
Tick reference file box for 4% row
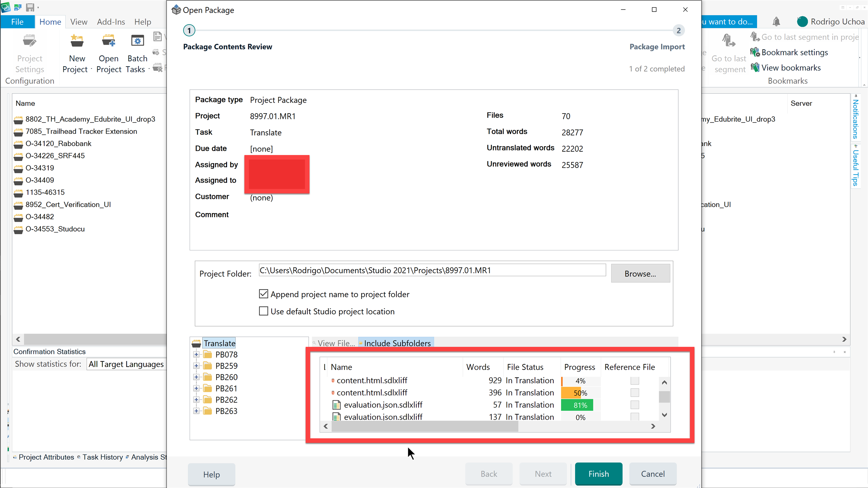(635, 381)
